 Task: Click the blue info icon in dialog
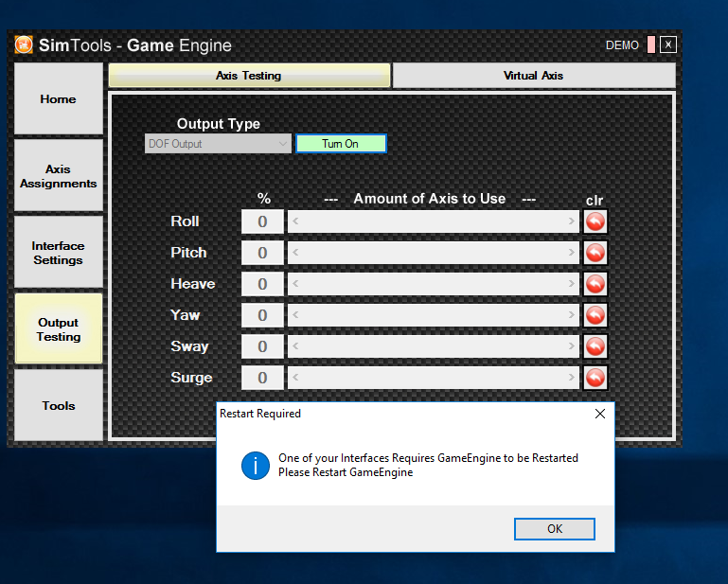click(256, 466)
